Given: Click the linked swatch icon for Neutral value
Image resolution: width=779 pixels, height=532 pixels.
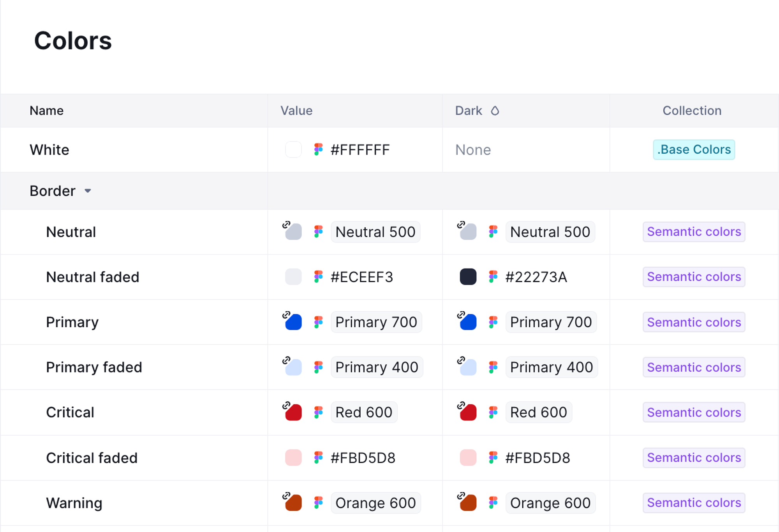Looking at the screenshot, I should point(293,232).
